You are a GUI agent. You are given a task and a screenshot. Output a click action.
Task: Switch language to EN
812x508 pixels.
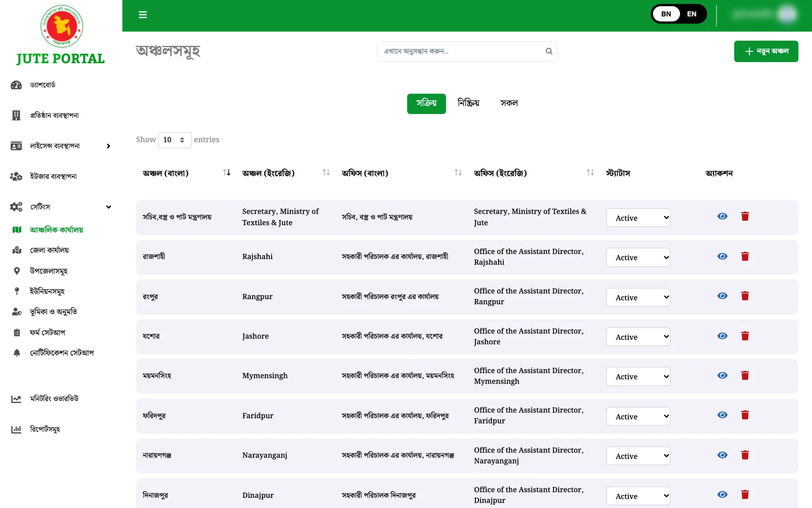[692, 14]
